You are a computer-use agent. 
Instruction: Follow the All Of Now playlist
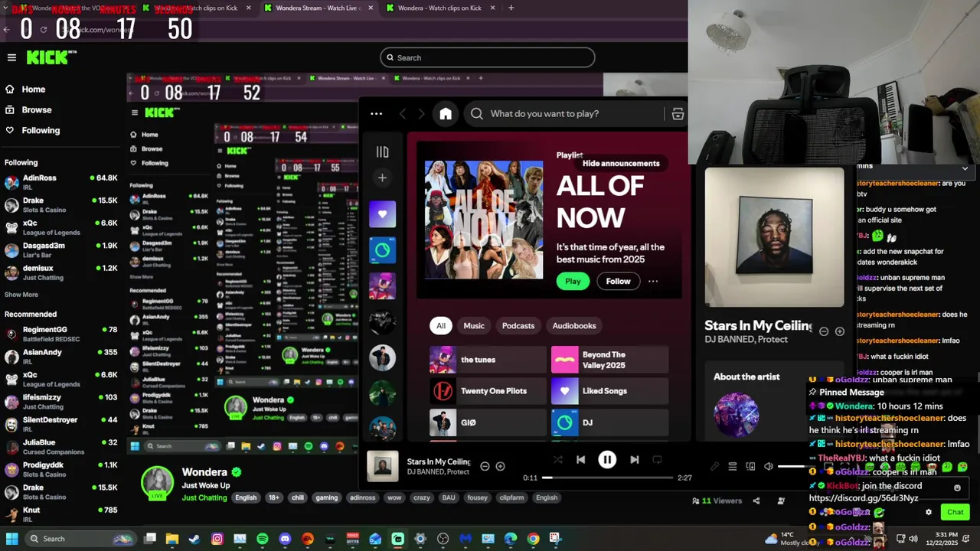pos(618,281)
